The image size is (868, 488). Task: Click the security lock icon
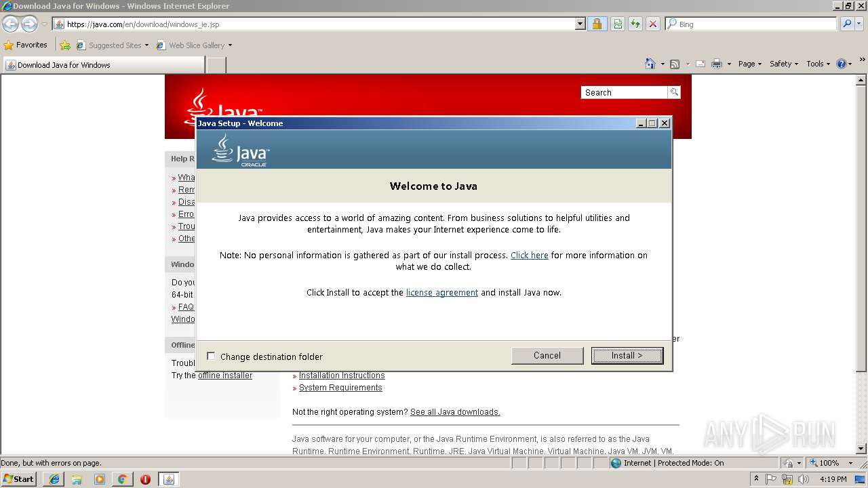(x=597, y=24)
